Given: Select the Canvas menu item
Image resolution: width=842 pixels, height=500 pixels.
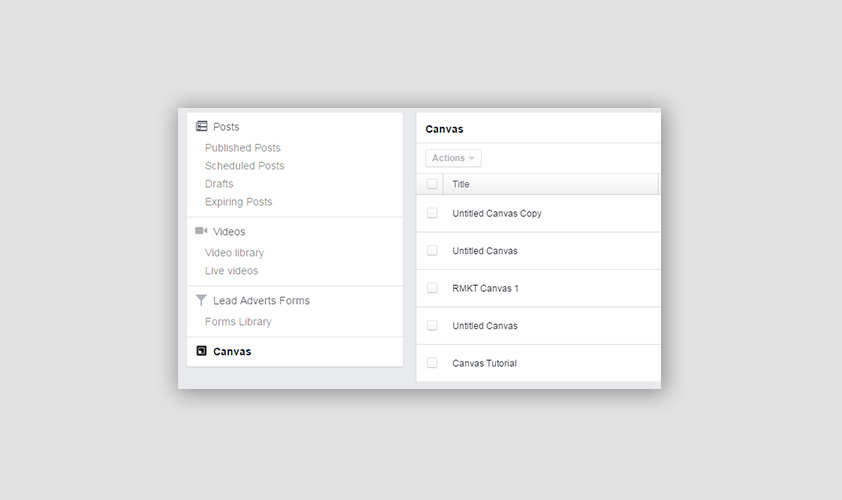Looking at the screenshot, I should point(232,351).
